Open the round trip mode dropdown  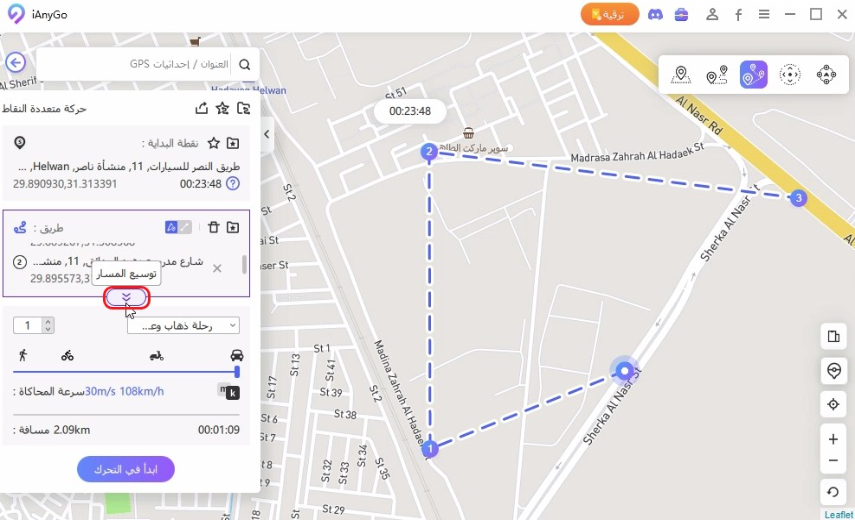[x=183, y=325]
